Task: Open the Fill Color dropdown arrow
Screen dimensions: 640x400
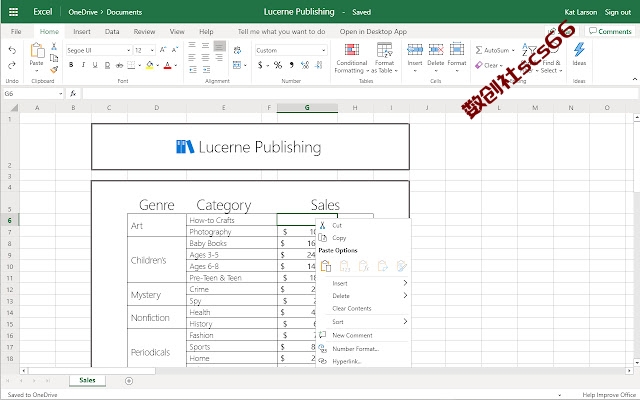Action: coord(158,65)
